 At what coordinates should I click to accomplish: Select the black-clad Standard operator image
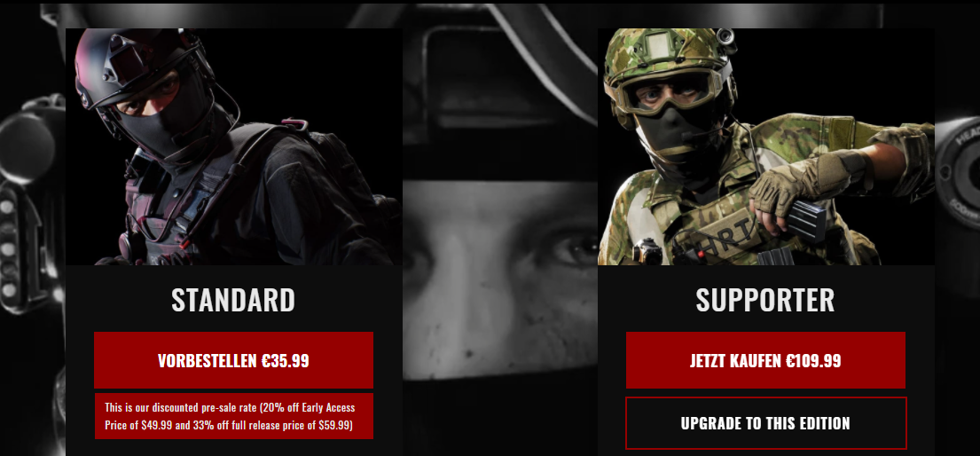click(234, 146)
